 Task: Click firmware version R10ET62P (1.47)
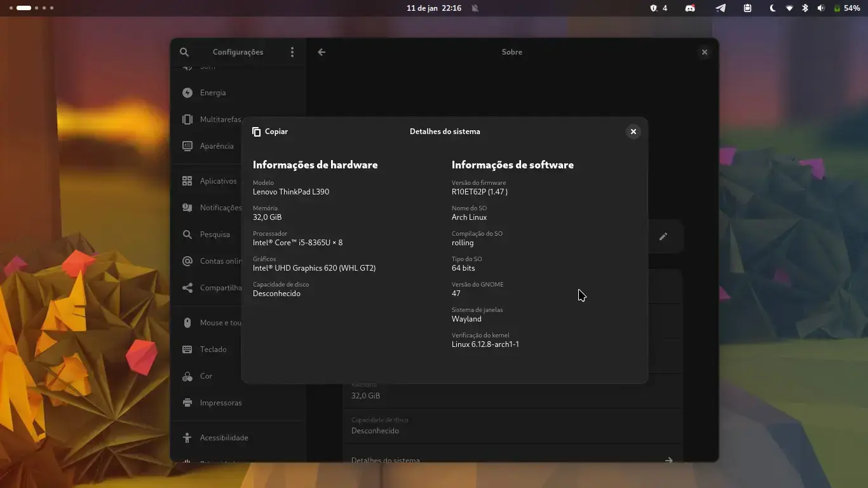(480, 192)
